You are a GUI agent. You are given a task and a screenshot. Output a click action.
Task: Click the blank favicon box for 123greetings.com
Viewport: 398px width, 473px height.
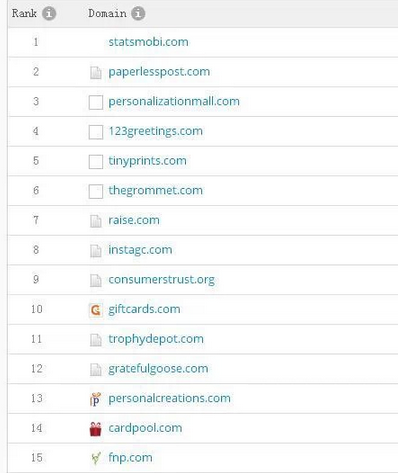click(x=96, y=132)
